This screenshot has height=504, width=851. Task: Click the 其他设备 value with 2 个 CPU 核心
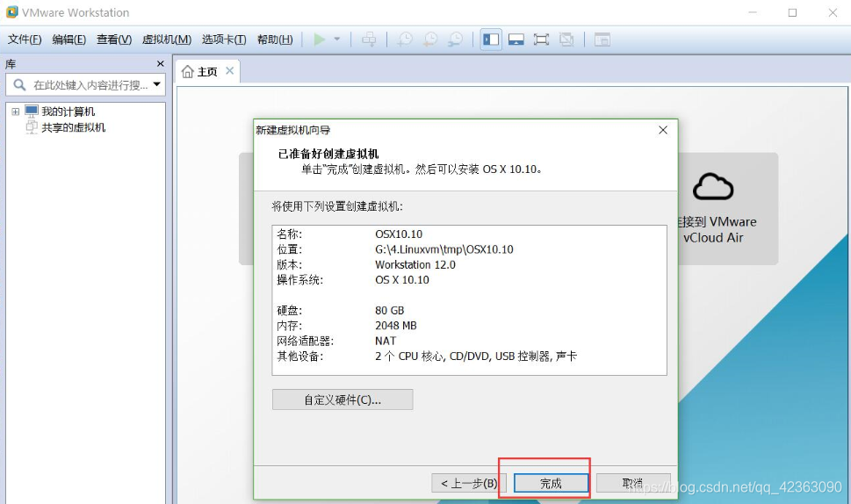(476, 356)
